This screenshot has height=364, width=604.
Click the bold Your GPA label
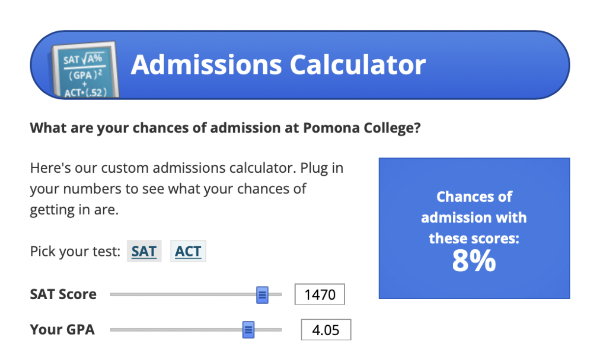62,329
